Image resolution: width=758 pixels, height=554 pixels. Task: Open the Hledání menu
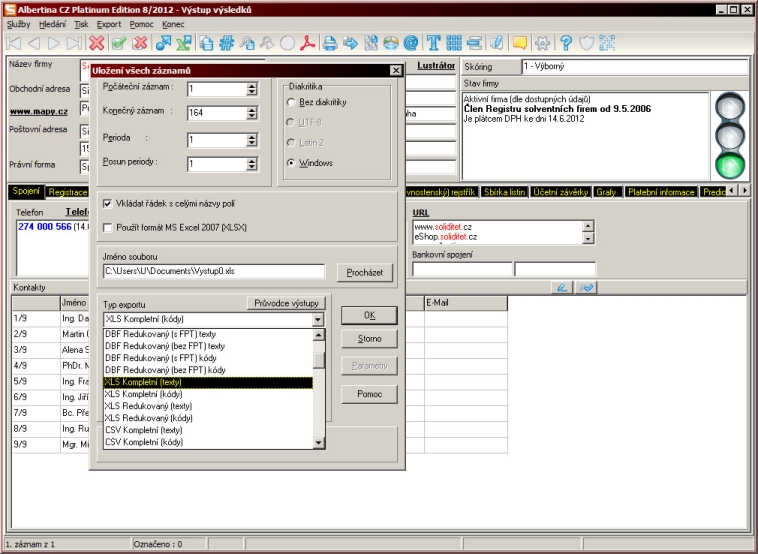[x=52, y=24]
